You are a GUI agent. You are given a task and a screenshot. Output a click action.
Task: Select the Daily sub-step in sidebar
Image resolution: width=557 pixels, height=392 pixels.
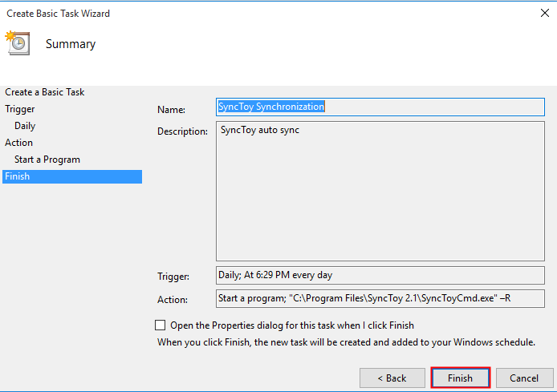[25, 126]
